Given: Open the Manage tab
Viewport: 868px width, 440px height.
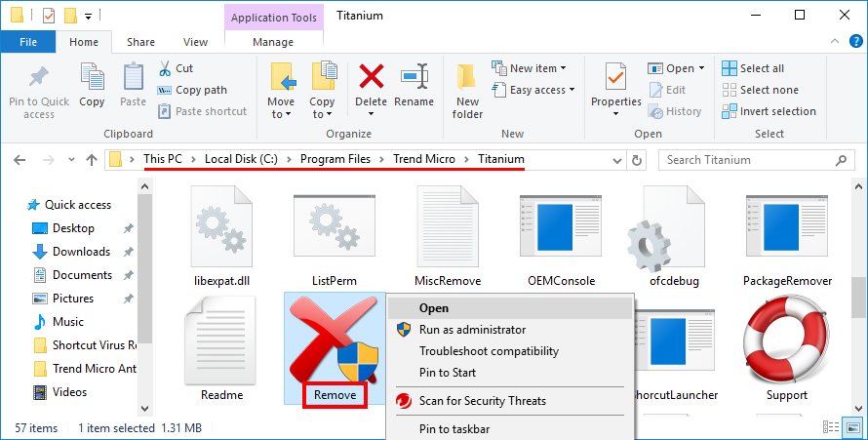Looking at the screenshot, I should (x=273, y=42).
